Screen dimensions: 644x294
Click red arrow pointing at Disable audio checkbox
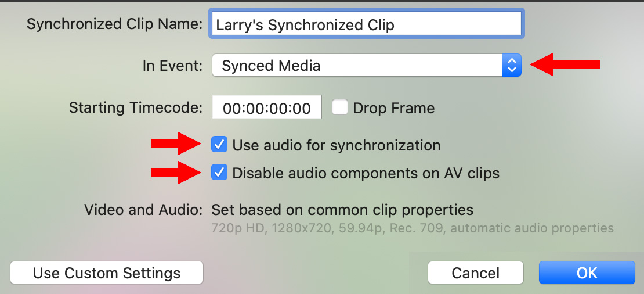pyautogui.click(x=176, y=173)
